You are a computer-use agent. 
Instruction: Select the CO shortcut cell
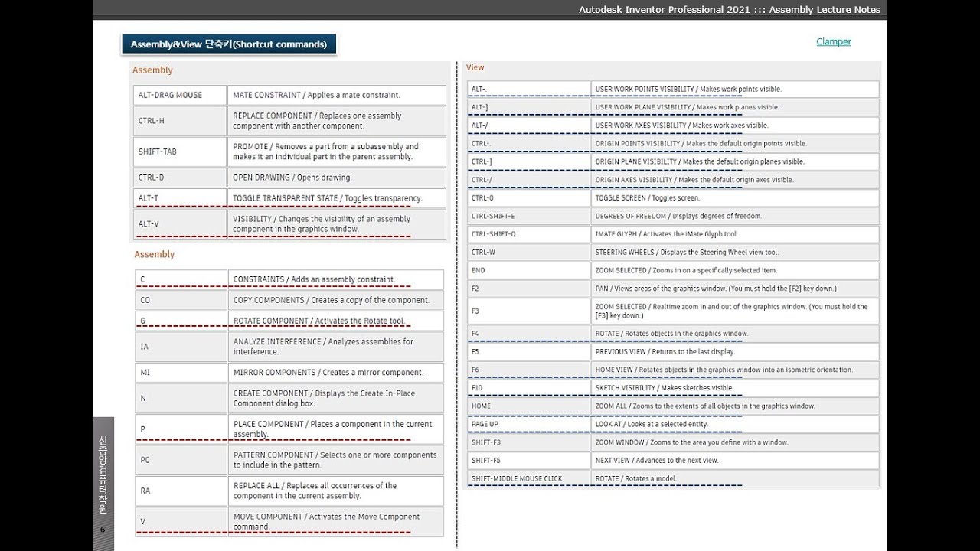(181, 300)
